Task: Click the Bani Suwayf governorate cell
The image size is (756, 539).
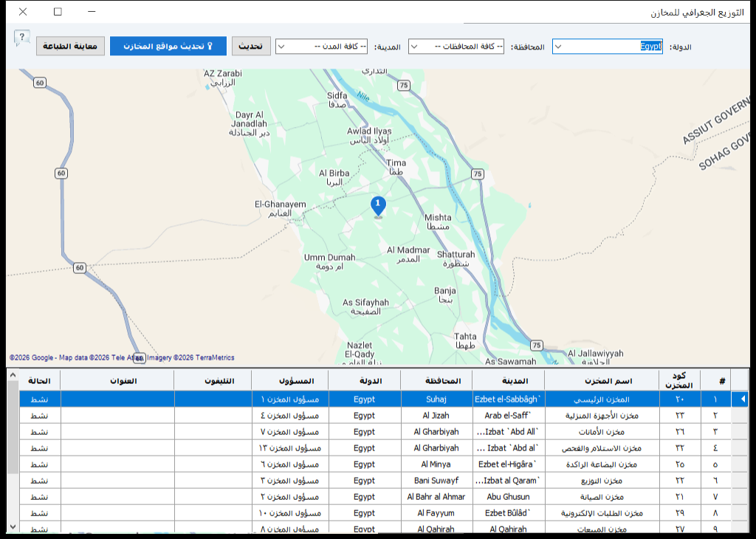Action: click(x=436, y=481)
